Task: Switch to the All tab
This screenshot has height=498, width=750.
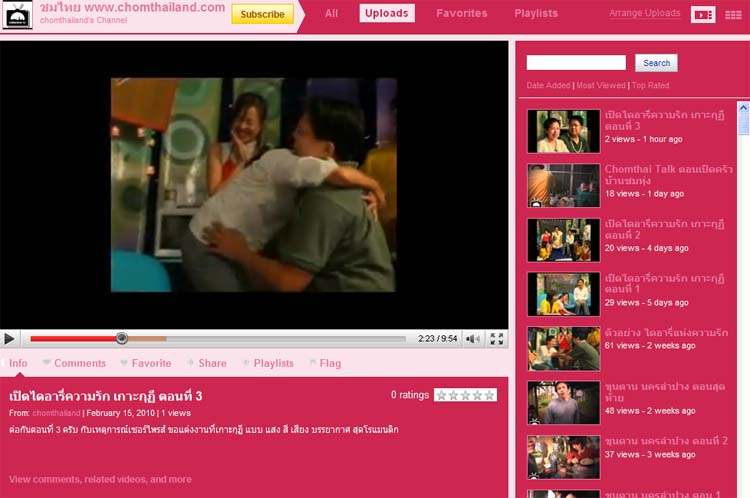Action: pyautogui.click(x=331, y=13)
